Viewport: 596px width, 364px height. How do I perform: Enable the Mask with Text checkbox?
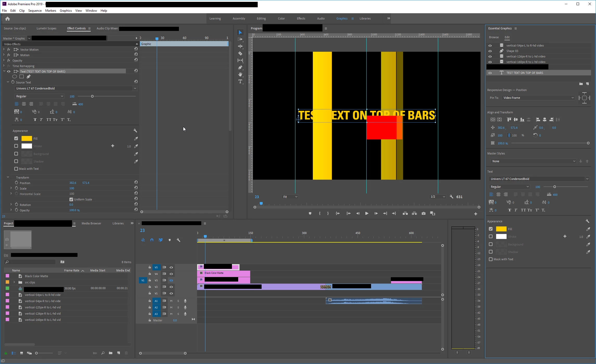click(16, 169)
